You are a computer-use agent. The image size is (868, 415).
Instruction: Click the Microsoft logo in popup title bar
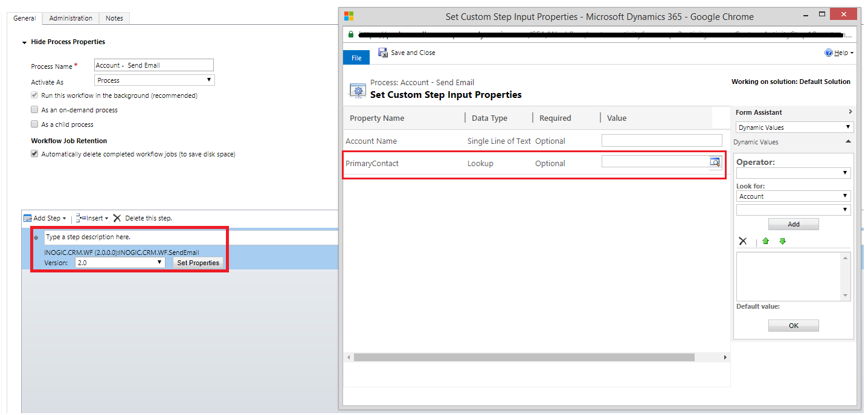349,16
